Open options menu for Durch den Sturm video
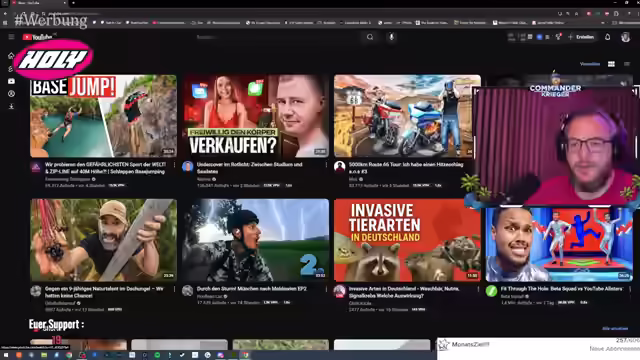Screen dimensions: 640x360 tap(326, 289)
